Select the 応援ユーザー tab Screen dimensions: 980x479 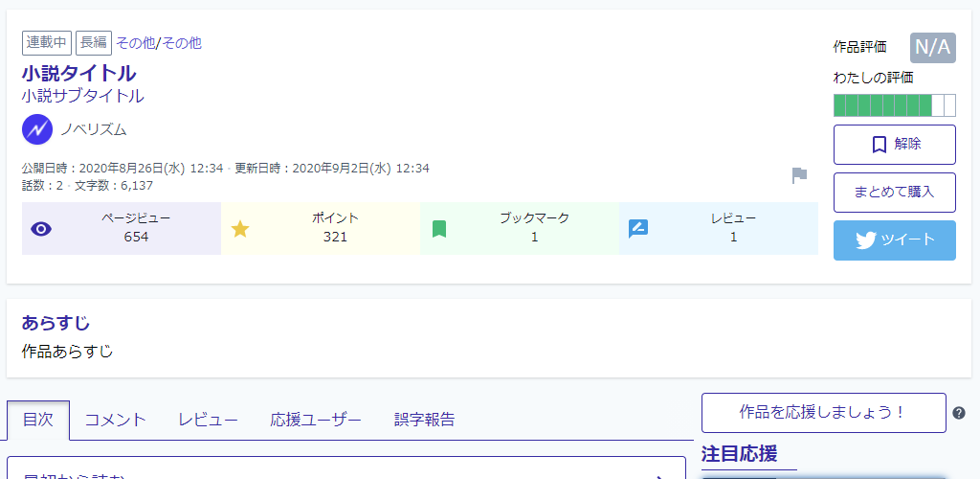click(x=316, y=420)
